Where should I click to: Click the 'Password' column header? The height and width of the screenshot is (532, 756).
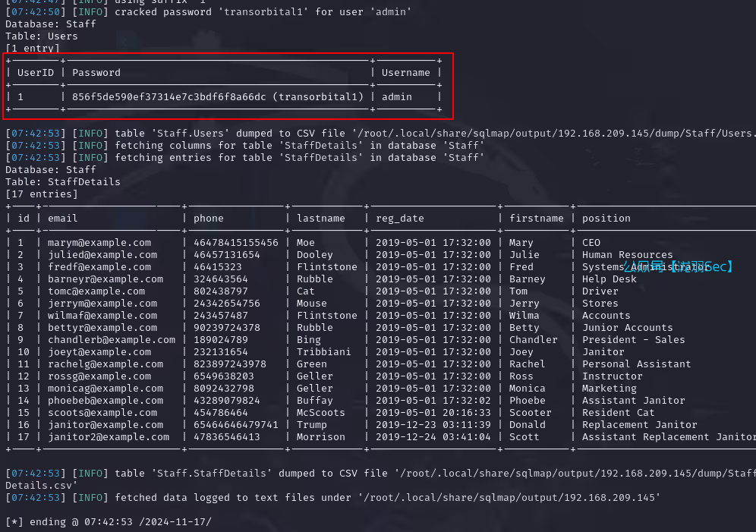coord(96,73)
